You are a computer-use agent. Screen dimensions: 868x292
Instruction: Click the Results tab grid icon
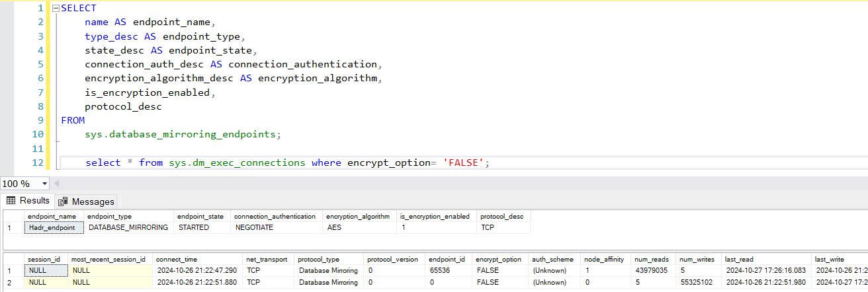pos(11,201)
